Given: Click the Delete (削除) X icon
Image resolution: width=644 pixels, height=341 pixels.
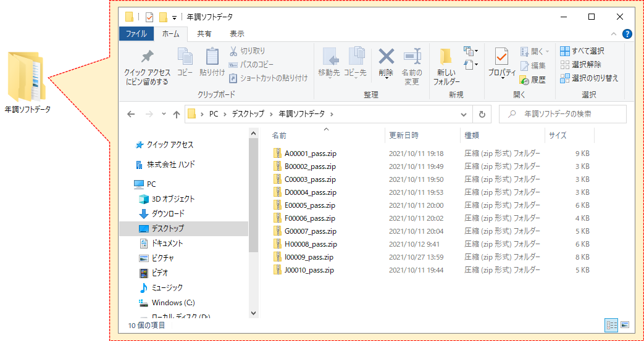Looking at the screenshot, I should tap(386, 56).
